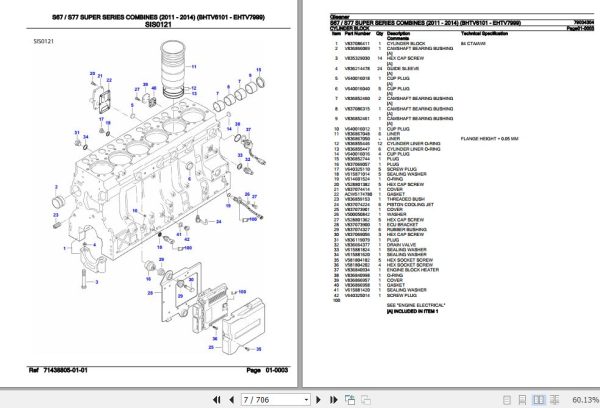Click callout 42 on the diagram

[x=187, y=240]
